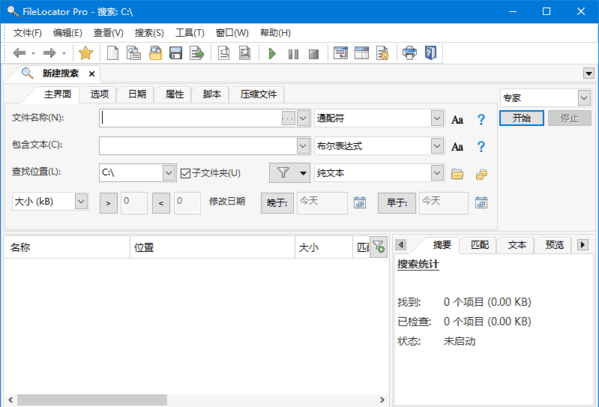The height and width of the screenshot is (407, 599).
Task: Click the 包含文本 input field
Action: click(x=198, y=146)
